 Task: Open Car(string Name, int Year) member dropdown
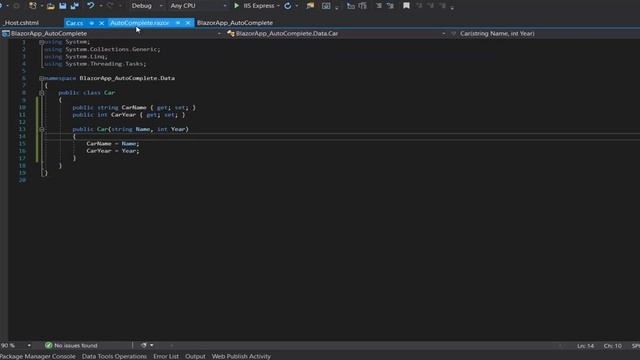[x=497, y=33]
